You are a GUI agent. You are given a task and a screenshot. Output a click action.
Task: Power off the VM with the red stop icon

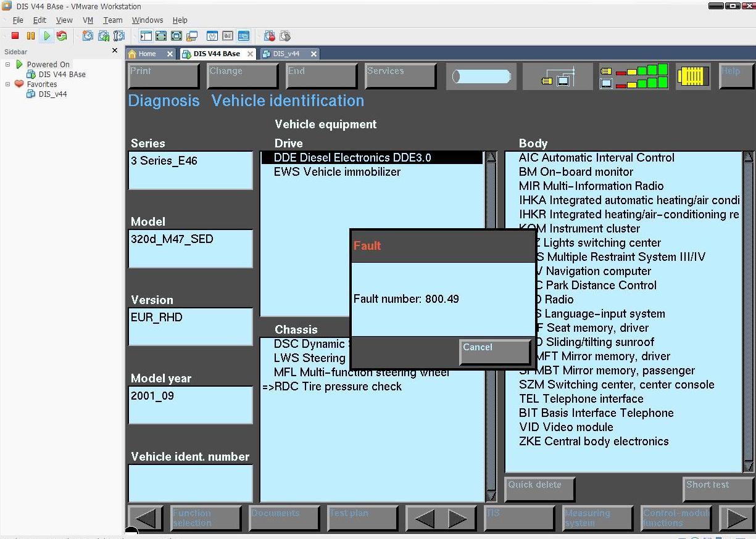pyautogui.click(x=15, y=36)
